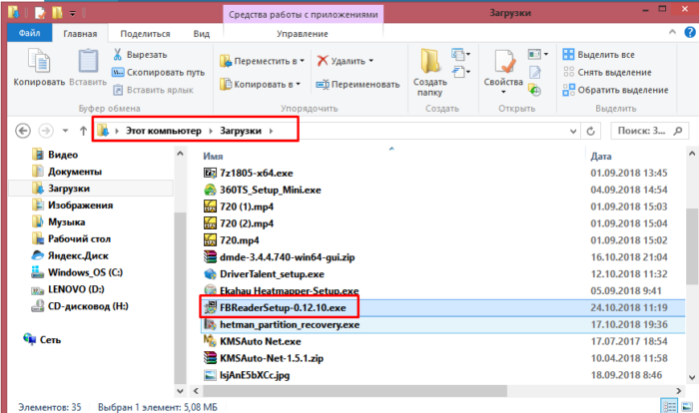This screenshot has width=699, height=413.
Task: Click the Copy icon in the ribbon
Action: click(39, 61)
